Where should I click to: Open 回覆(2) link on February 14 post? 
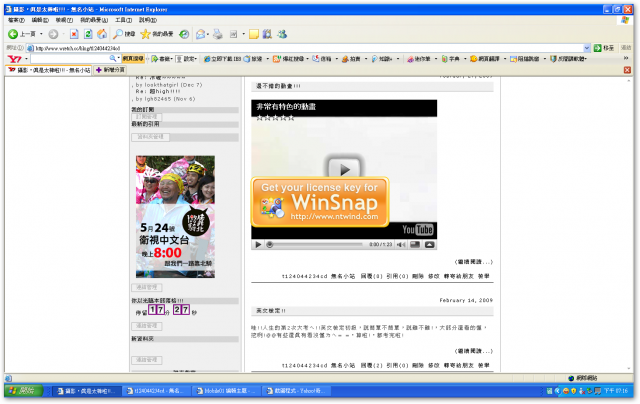pos(371,366)
